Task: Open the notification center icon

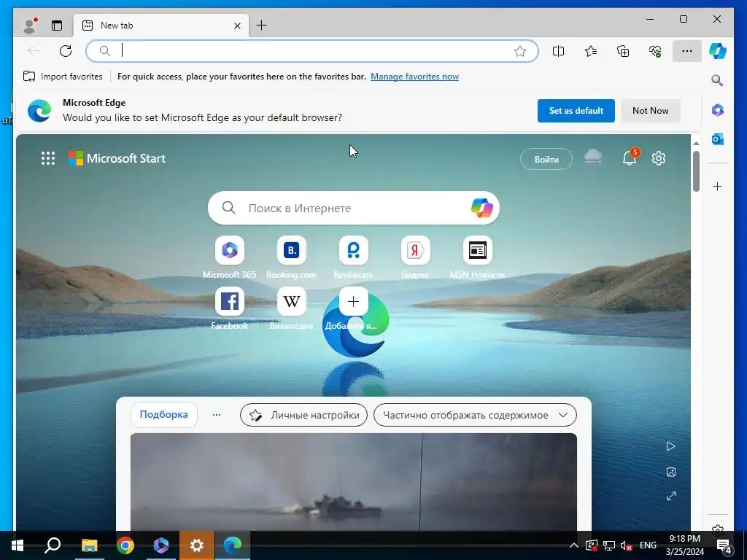Action: [x=724, y=545]
